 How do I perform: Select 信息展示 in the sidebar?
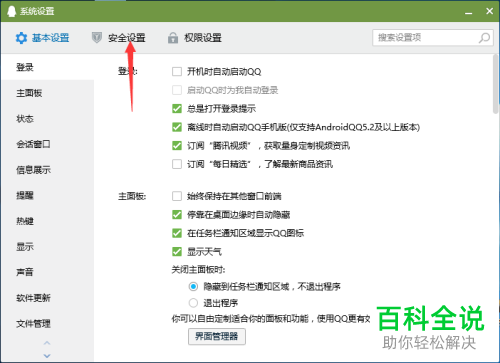pyautogui.click(x=48, y=170)
